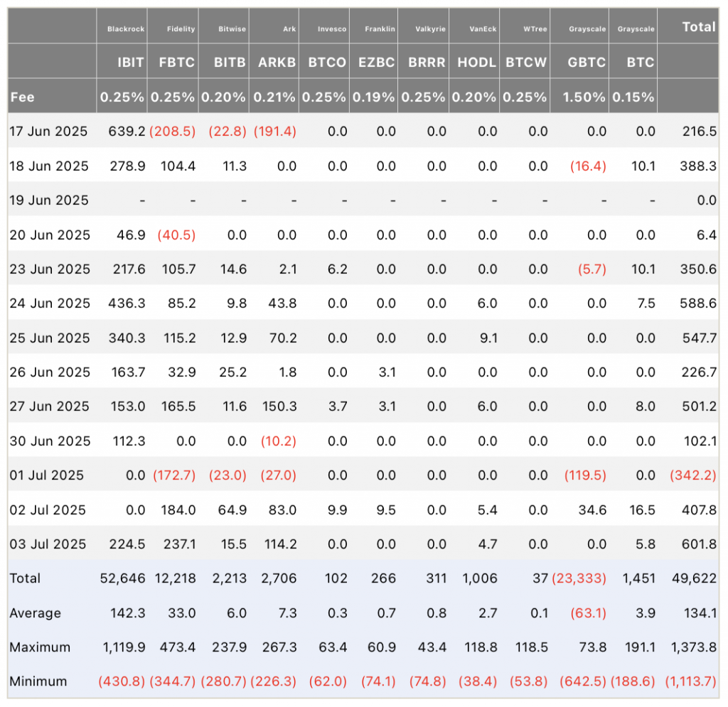
Task: Click the Maximum row label
Action: click(40, 647)
